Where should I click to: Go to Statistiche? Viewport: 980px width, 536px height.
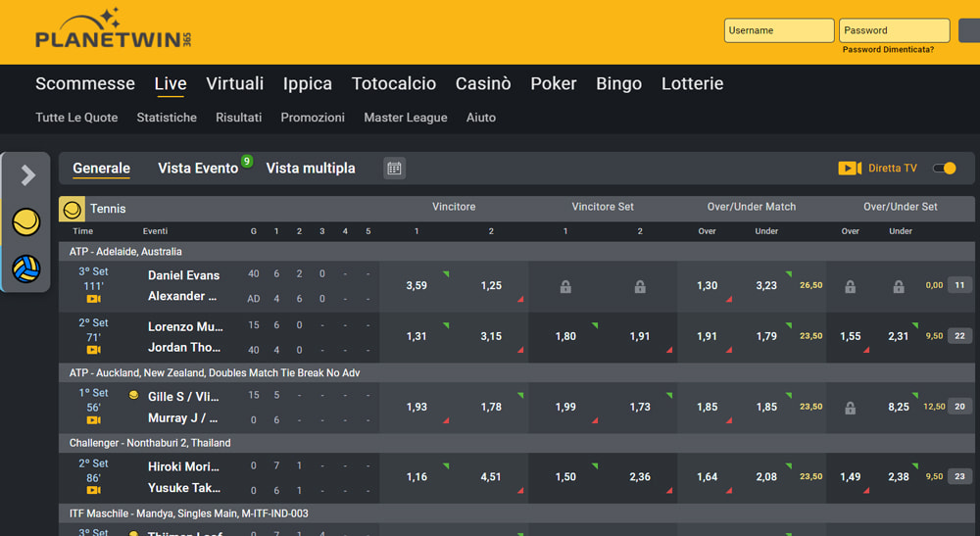(x=167, y=118)
